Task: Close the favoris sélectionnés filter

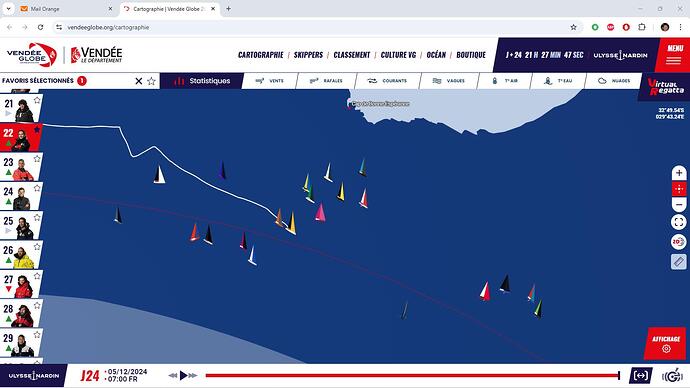Action: (138, 81)
